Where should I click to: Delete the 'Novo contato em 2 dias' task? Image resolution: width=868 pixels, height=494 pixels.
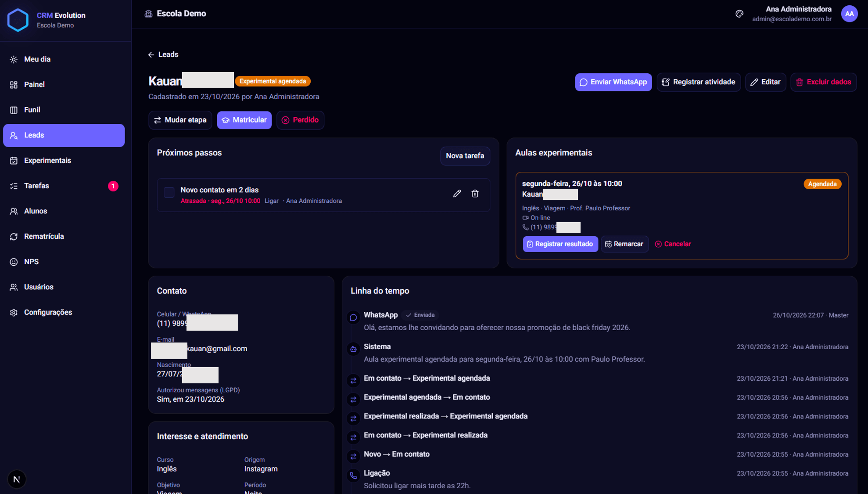475,194
